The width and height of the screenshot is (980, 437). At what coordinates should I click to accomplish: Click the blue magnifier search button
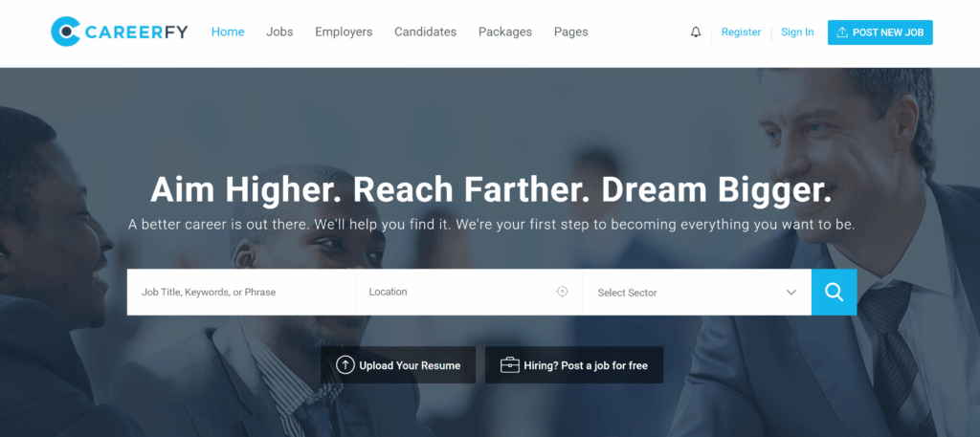tap(834, 293)
